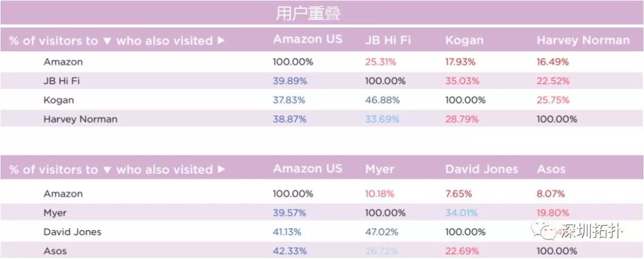Select the David Jones row label
This screenshot has height=259, width=644.
coord(73,232)
